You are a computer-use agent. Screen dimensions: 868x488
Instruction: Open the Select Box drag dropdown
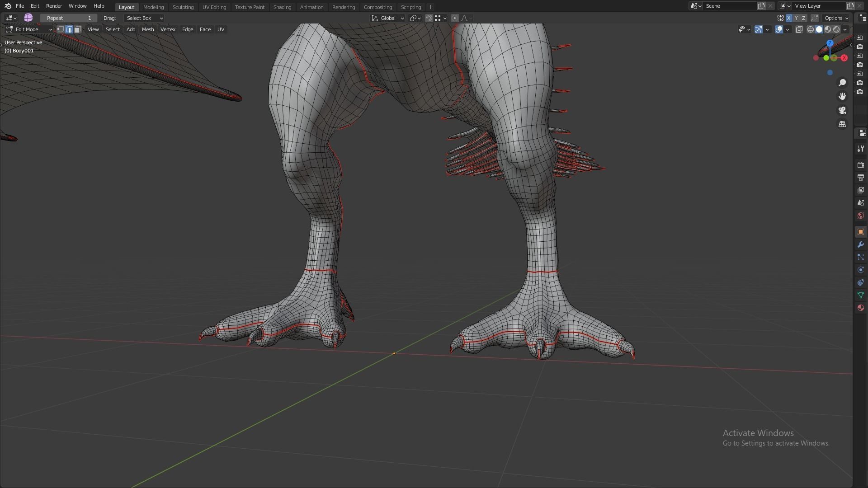coord(144,18)
